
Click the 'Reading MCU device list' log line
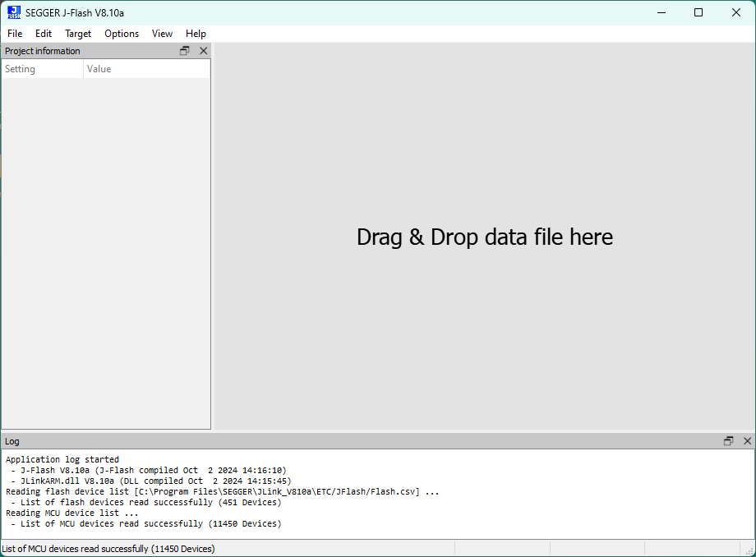(71, 513)
